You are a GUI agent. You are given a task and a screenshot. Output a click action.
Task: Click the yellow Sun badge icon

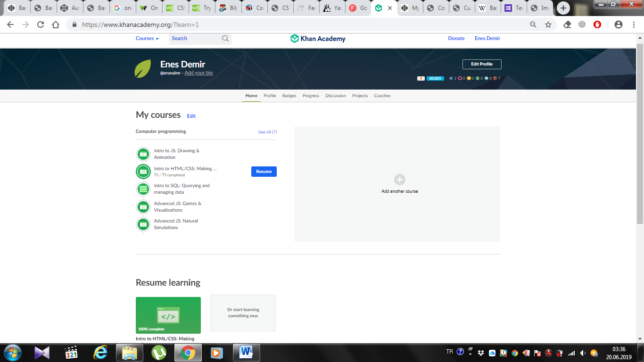click(469, 78)
